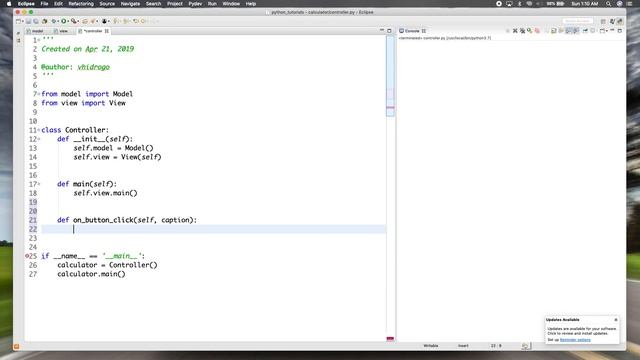
Task: Click the Save All toolbar icon
Action: pos(36,21)
